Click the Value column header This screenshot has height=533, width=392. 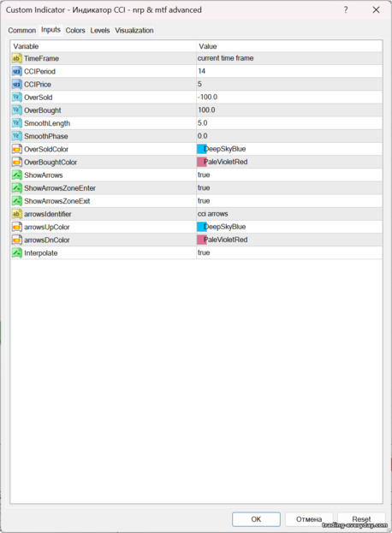[289, 46]
